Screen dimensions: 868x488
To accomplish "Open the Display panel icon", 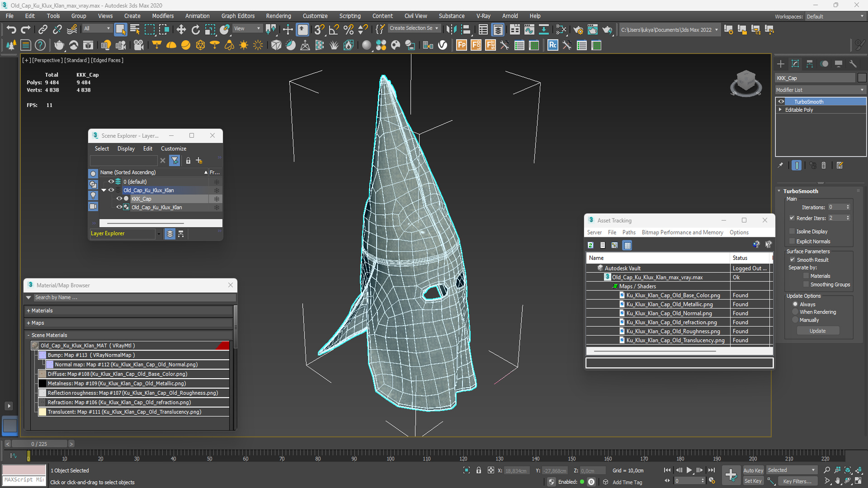I will click(x=839, y=64).
